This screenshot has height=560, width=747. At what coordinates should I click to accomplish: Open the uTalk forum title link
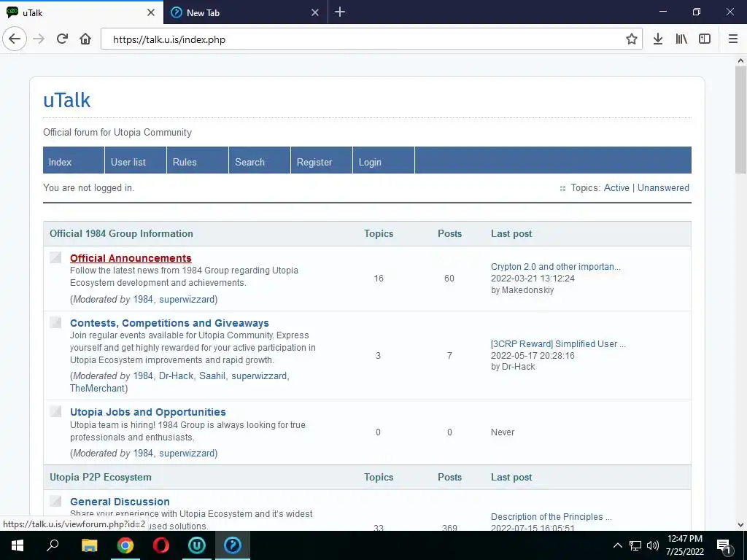pos(66,100)
